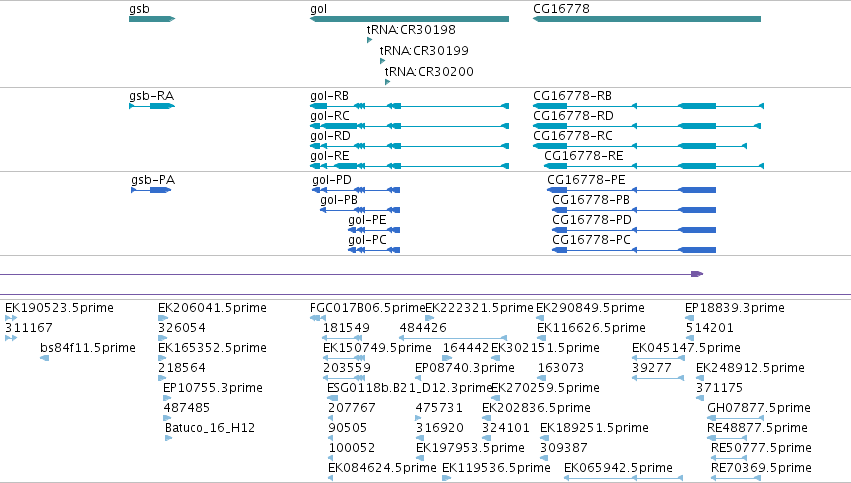This screenshot has width=851, height=483.
Task: Open EST 311167
Action: (11, 338)
